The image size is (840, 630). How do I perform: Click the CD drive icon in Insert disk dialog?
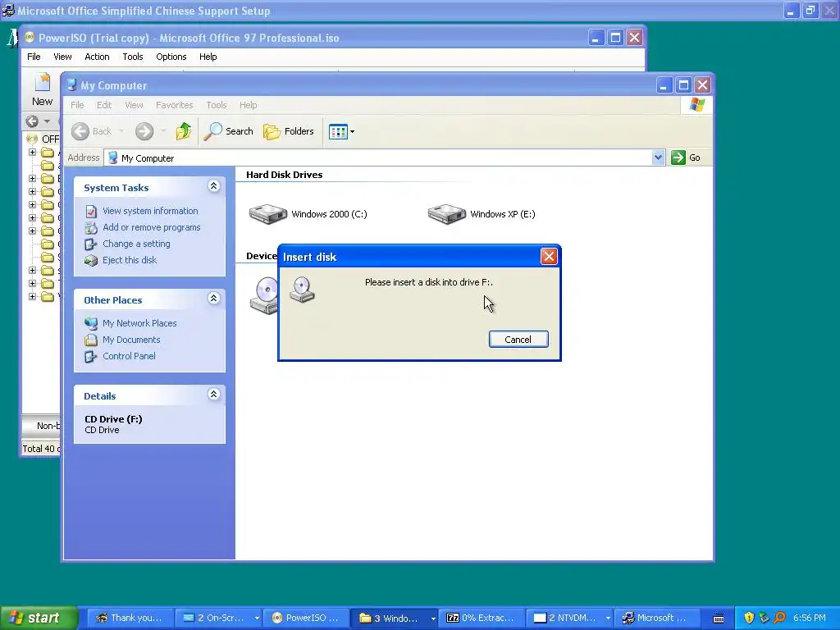[302, 290]
